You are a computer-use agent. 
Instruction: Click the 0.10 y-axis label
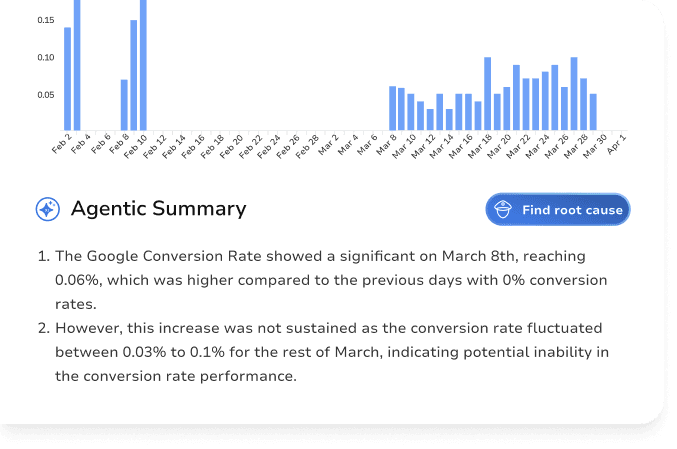tap(46, 57)
